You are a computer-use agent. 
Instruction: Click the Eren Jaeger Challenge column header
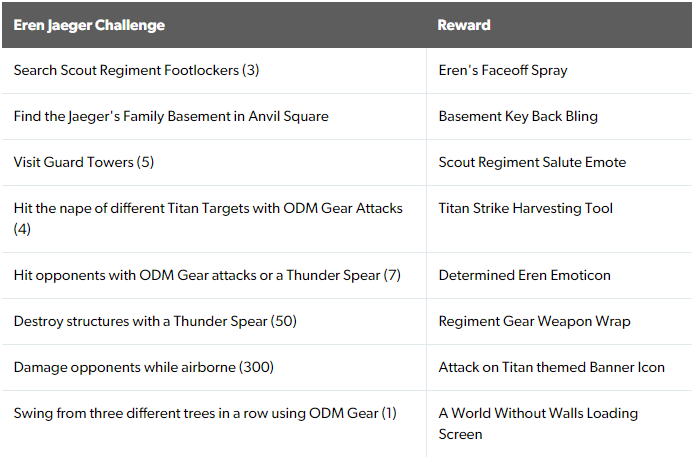click(89, 25)
